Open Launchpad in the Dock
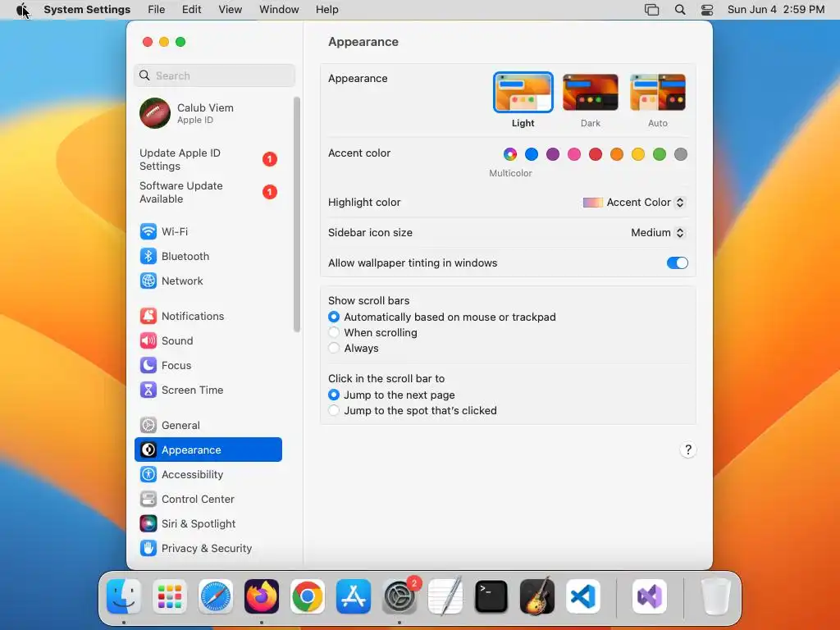The width and height of the screenshot is (840, 630). pos(170,596)
